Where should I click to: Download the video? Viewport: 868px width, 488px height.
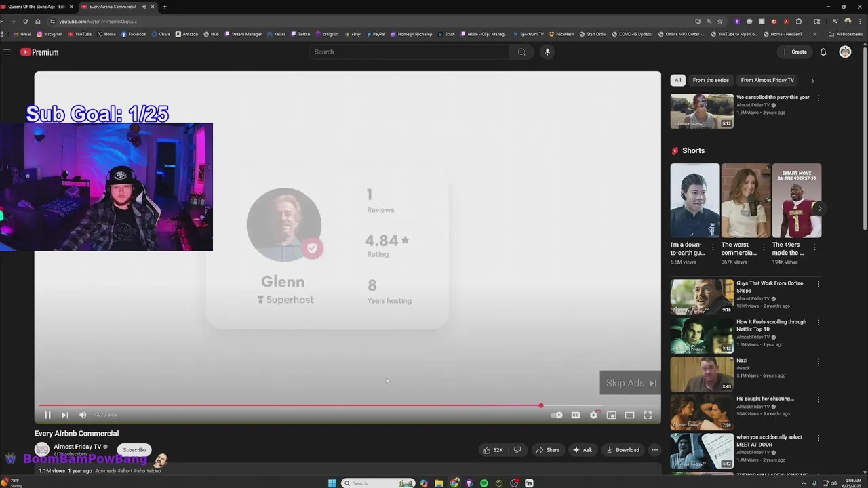(623, 449)
